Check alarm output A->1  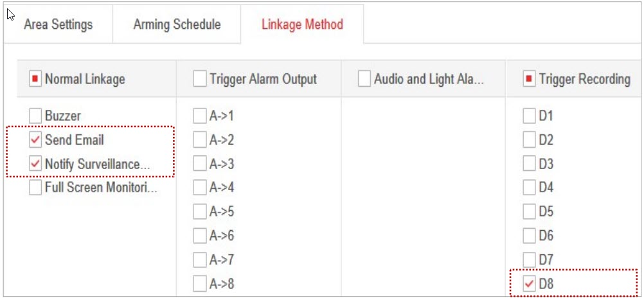pos(200,116)
